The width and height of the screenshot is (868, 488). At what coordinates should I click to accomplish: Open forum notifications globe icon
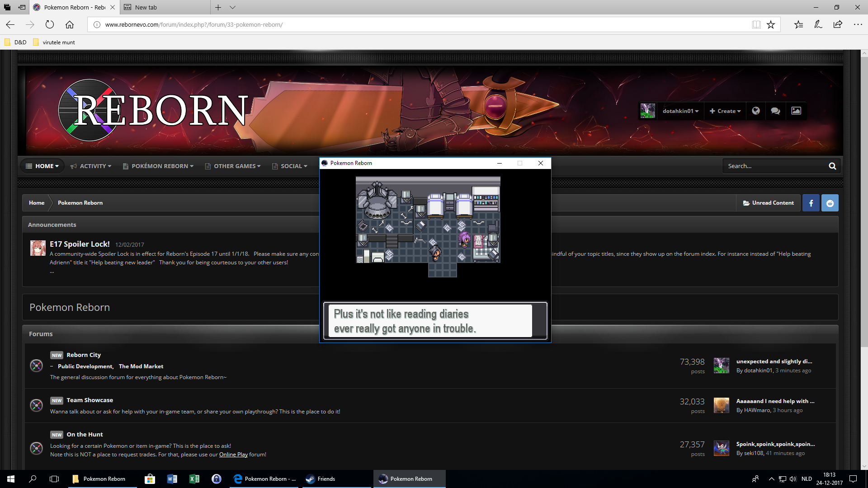coord(755,111)
